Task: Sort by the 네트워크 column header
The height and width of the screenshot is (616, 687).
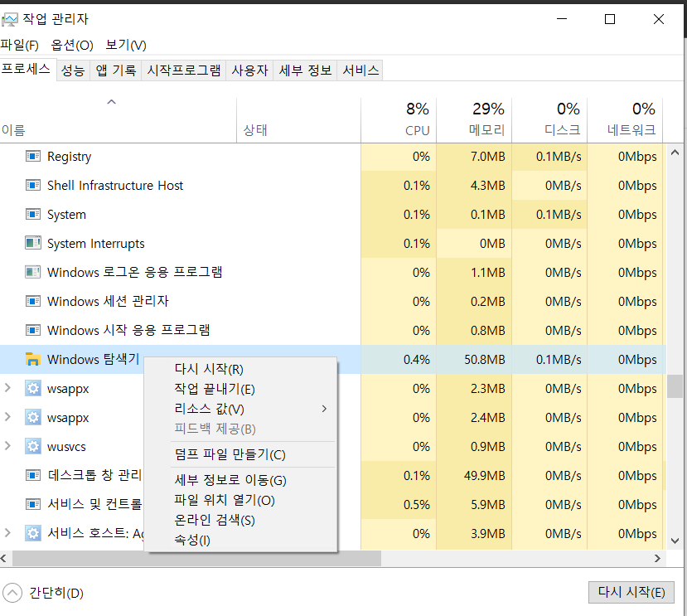Action: pyautogui.click(x=625, y=120)
